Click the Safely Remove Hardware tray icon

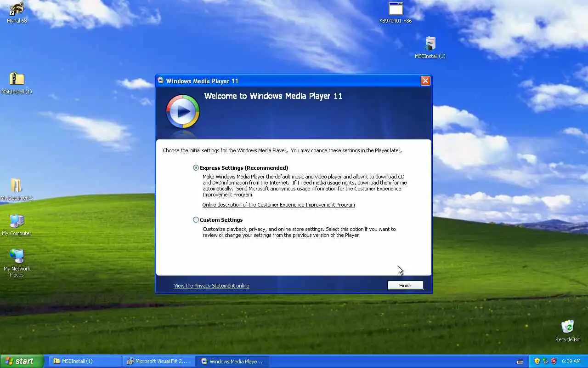click(545, 362)
